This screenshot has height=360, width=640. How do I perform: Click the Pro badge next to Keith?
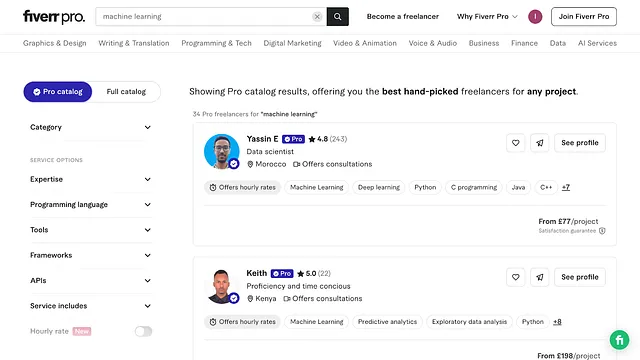coord(282,273)
